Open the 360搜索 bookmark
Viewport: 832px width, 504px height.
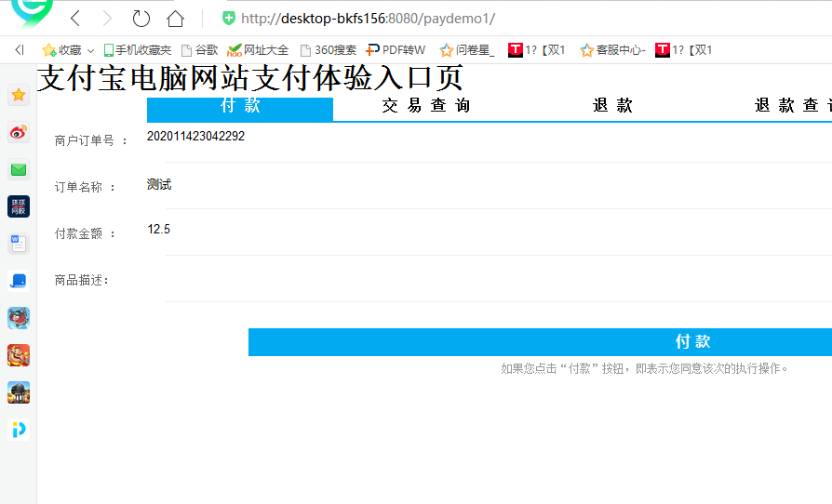click(x=328, y=50)
